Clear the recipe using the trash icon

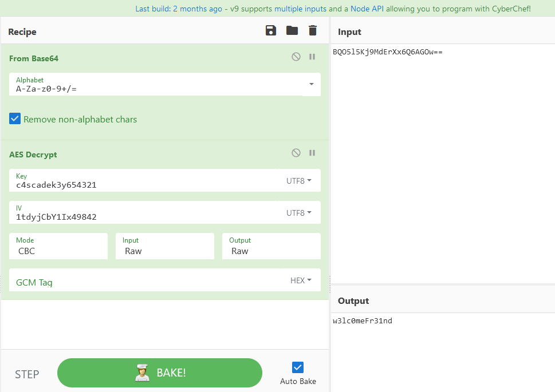(x=312, y=30)
